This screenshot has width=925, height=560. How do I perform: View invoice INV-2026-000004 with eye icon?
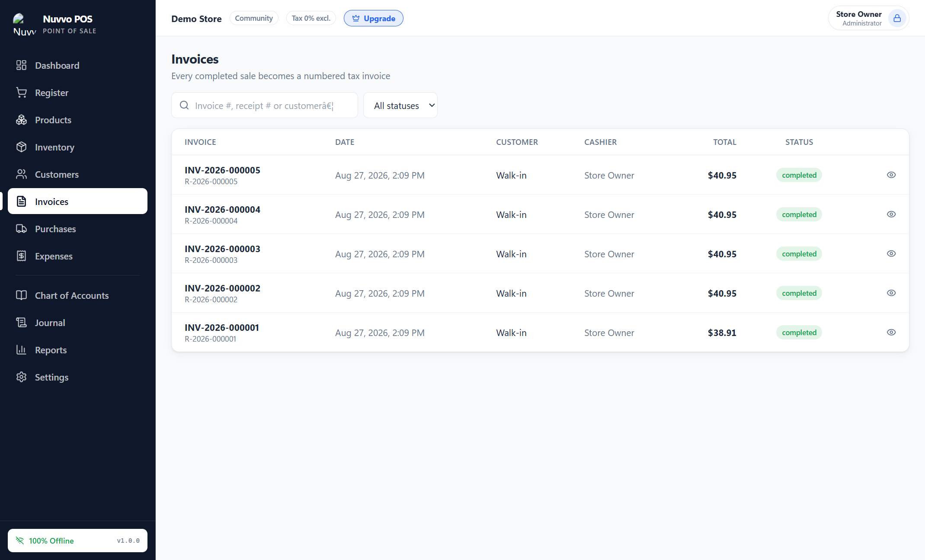(x=891, y=214)
